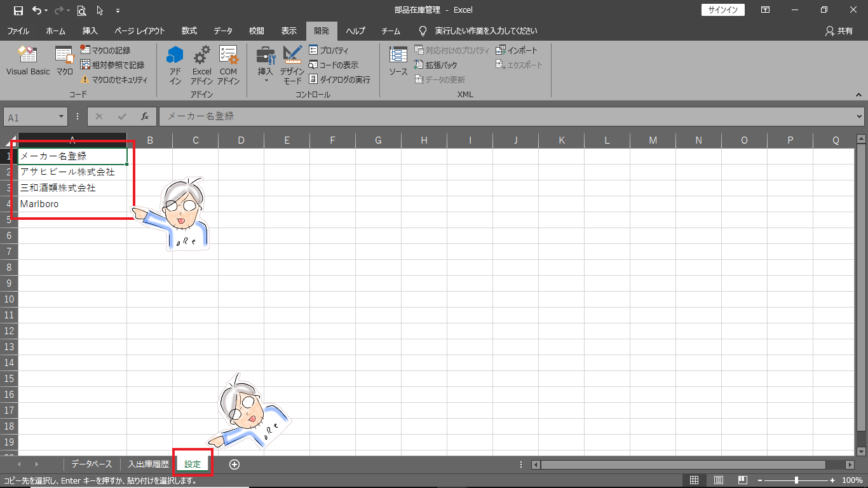Open the Undo history dropdown
Viewport: 868px width, 488px height.
[x=46, y=10]
